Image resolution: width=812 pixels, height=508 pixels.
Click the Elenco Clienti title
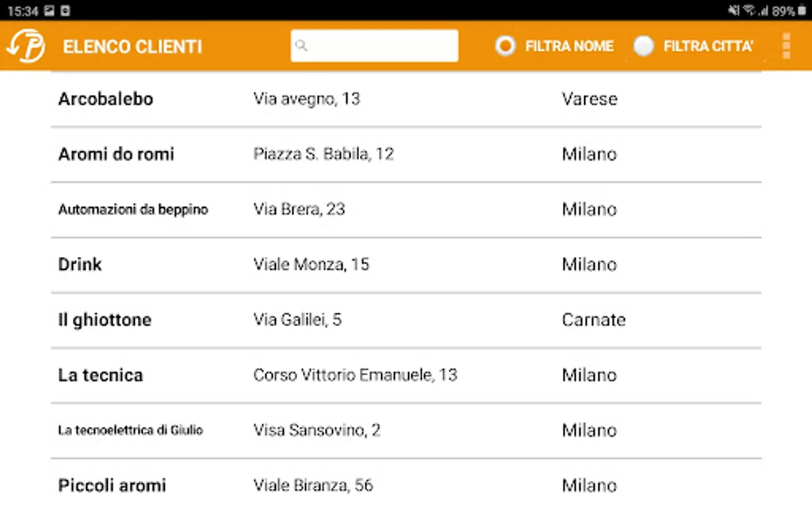tap(133, 46)
